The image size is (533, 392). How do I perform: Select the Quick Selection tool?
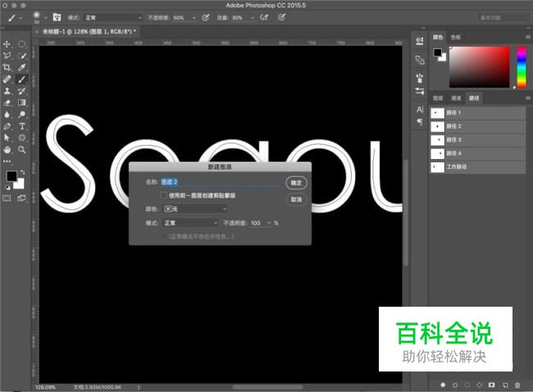coord(22,56)
